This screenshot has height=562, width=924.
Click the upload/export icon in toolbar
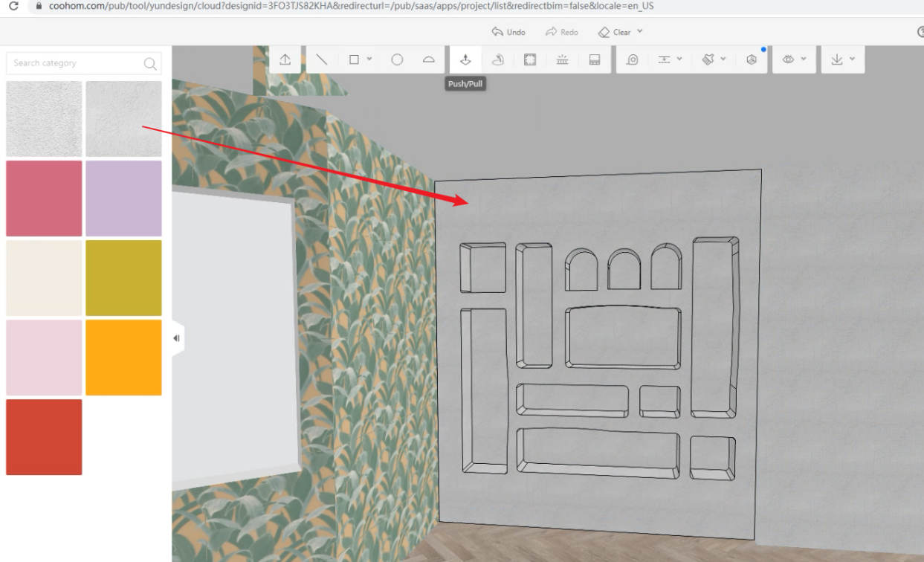coord(285,60)
